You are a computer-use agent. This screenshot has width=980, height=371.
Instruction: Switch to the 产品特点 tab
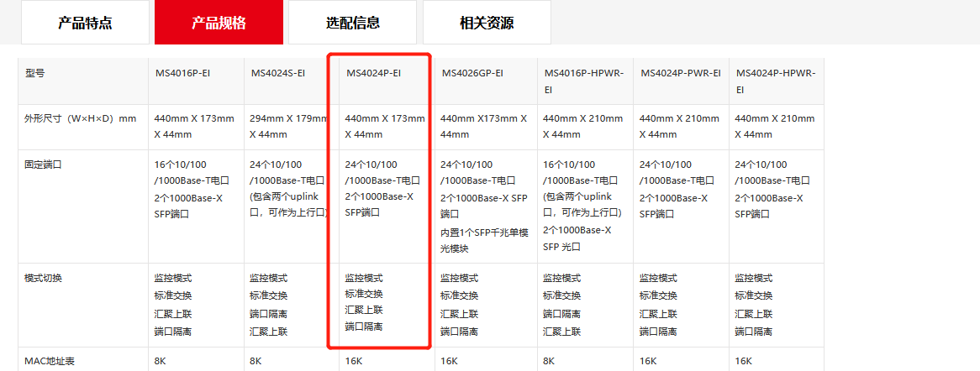pos(85,24)
